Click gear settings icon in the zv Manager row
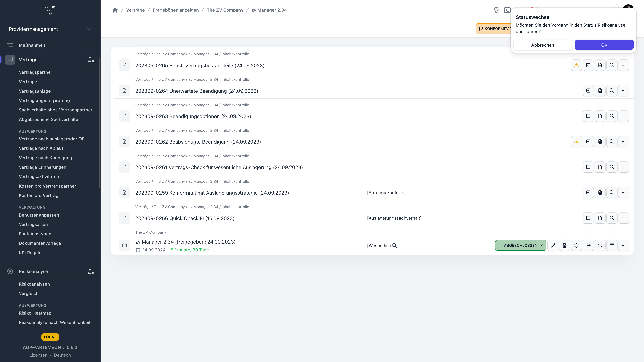644x362 pixels. pos(576,245)
